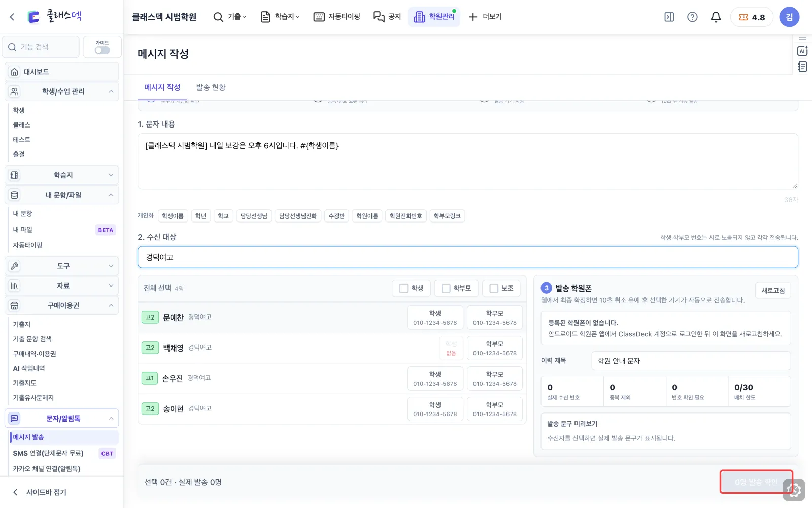Click the 4.8 ticket credit badge

tap(752, 17)
